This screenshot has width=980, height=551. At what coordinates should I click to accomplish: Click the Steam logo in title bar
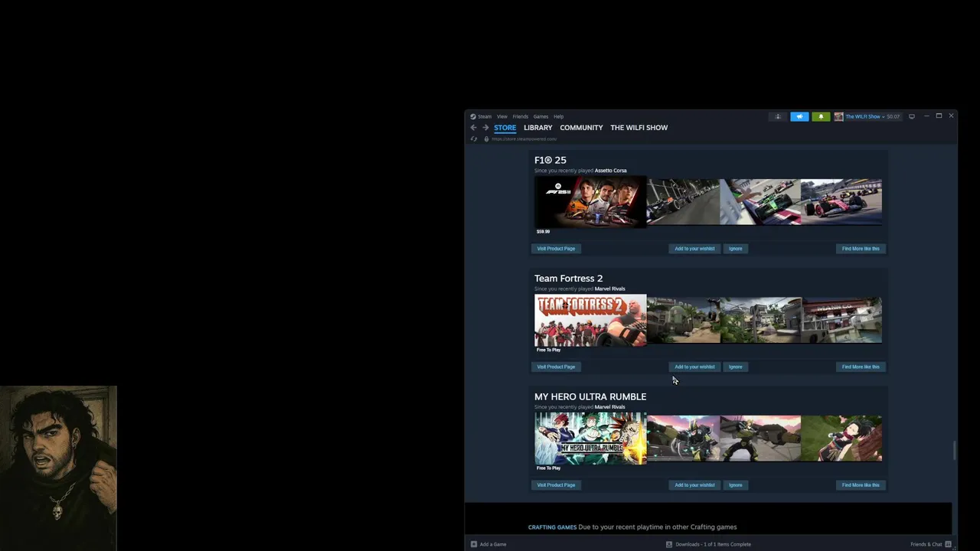(473, 116)
